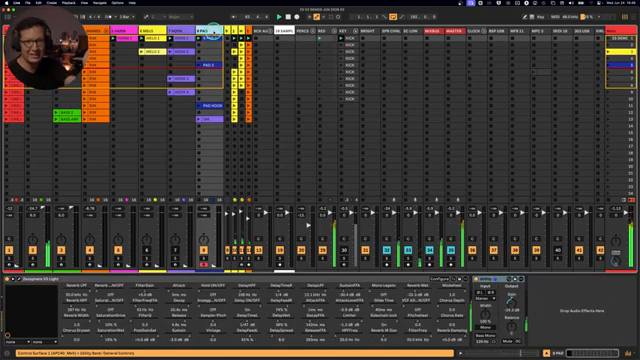Screen dimensions: 640x360
Task: Open the File menu
Action: (27, 3)
